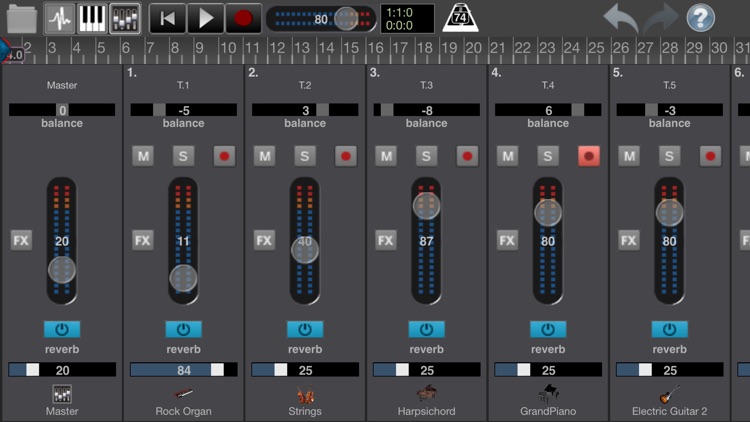Toggle reverb power on Strings track
This screenshot has height=422, width=750.
[x=305, y=329]
